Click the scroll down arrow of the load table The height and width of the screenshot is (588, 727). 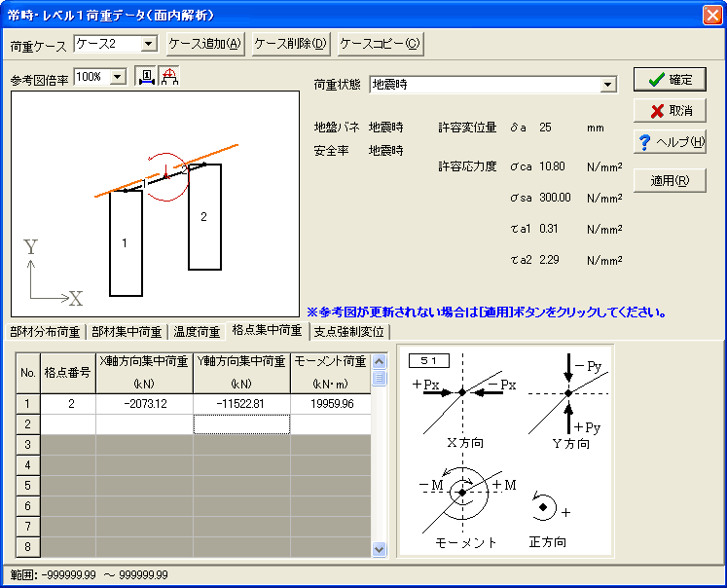click(380, 549)
